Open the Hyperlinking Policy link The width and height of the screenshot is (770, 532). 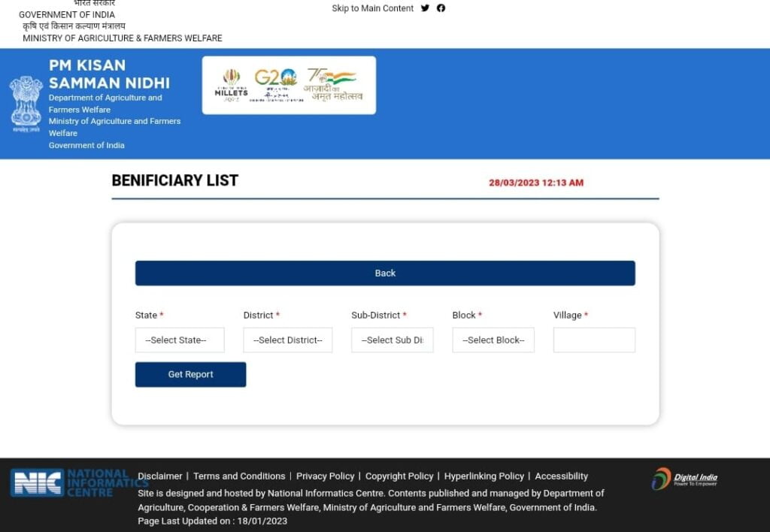coord(484,476)
